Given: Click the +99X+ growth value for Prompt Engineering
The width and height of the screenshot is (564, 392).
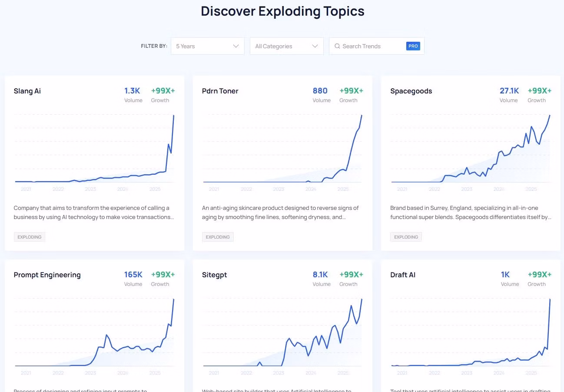Looking at the screenshot, I should [163, 275].
